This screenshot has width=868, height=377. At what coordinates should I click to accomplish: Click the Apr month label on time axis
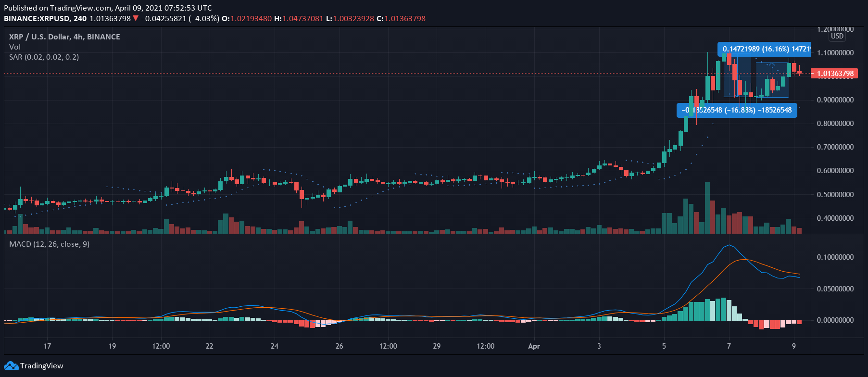[534, 346]
